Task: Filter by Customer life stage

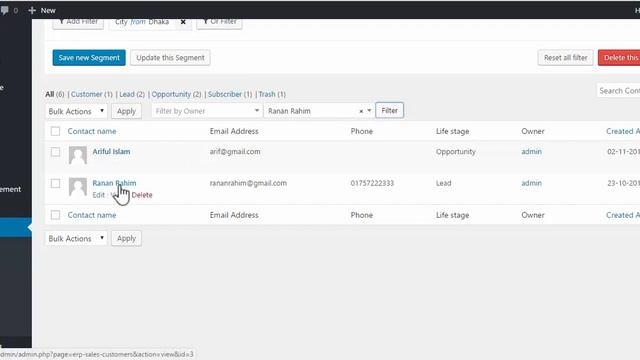Action: pos(87,94)
